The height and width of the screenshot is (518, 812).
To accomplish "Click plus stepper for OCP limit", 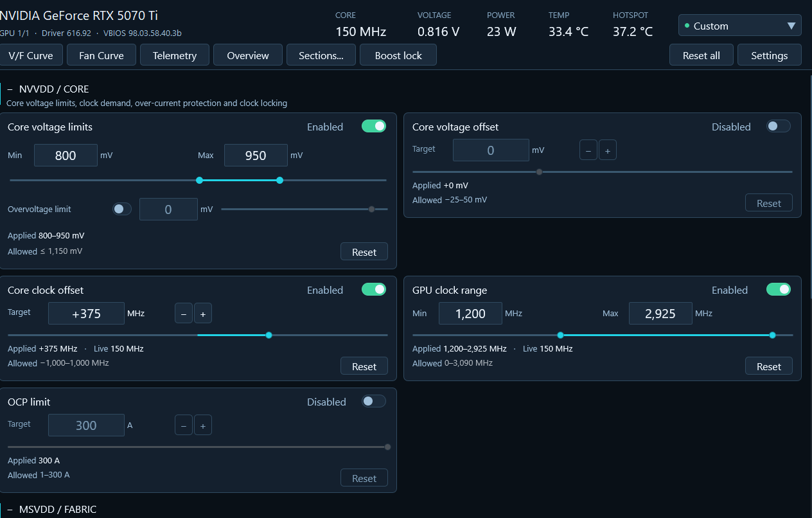I will 203,425.
